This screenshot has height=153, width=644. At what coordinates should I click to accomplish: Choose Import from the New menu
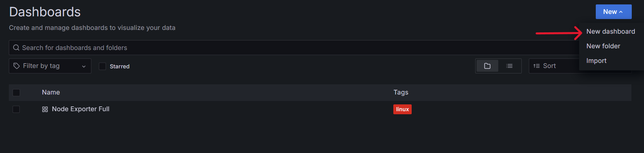click(596, 61)
